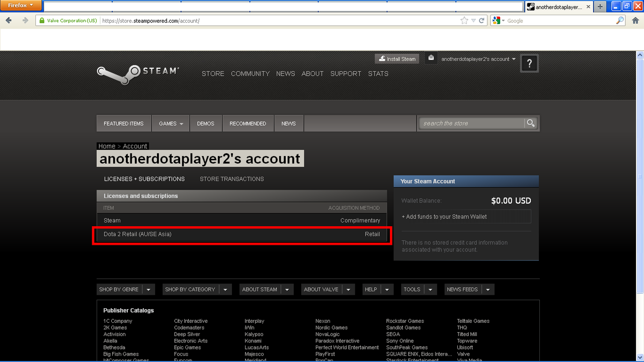644x362 pixels.
Task: Select the DEMOS tab
Action: tap(205, 123)
